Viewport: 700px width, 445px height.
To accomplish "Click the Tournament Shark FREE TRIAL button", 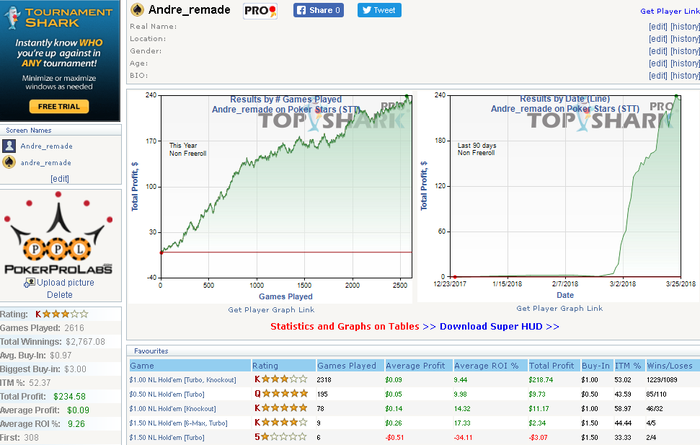I will (x=59, y=107).
